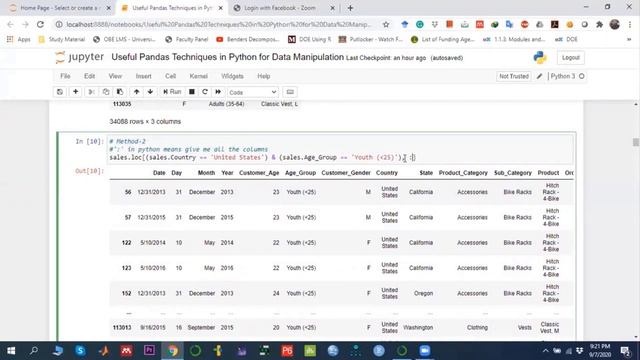
Task: Paste cells below icon
Action: click(120, 92)
